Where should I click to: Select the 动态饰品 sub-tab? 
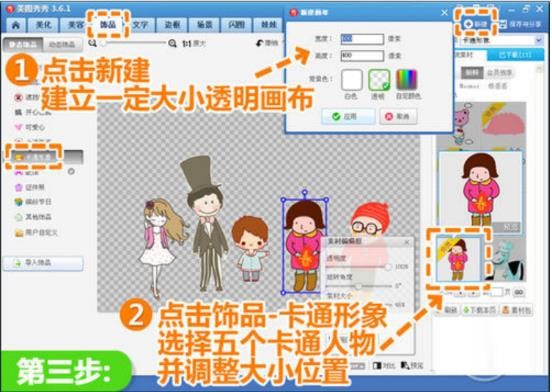tap(62, 44)
